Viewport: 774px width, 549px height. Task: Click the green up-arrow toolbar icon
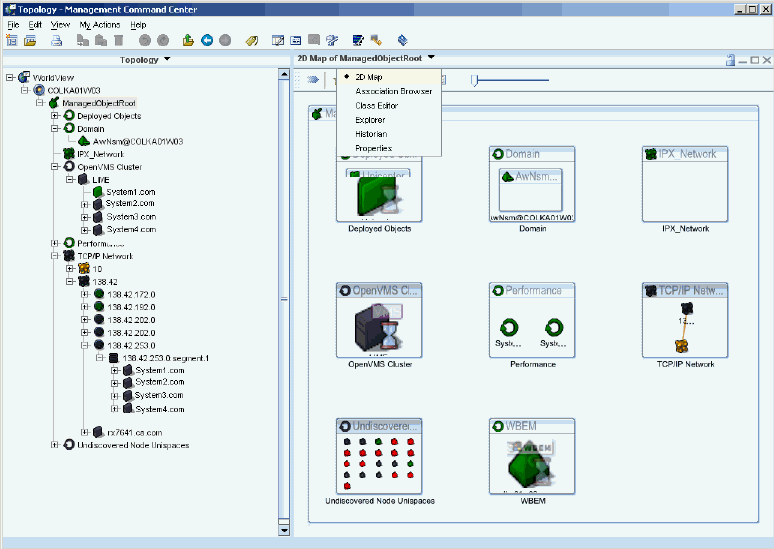click(188, 40)
